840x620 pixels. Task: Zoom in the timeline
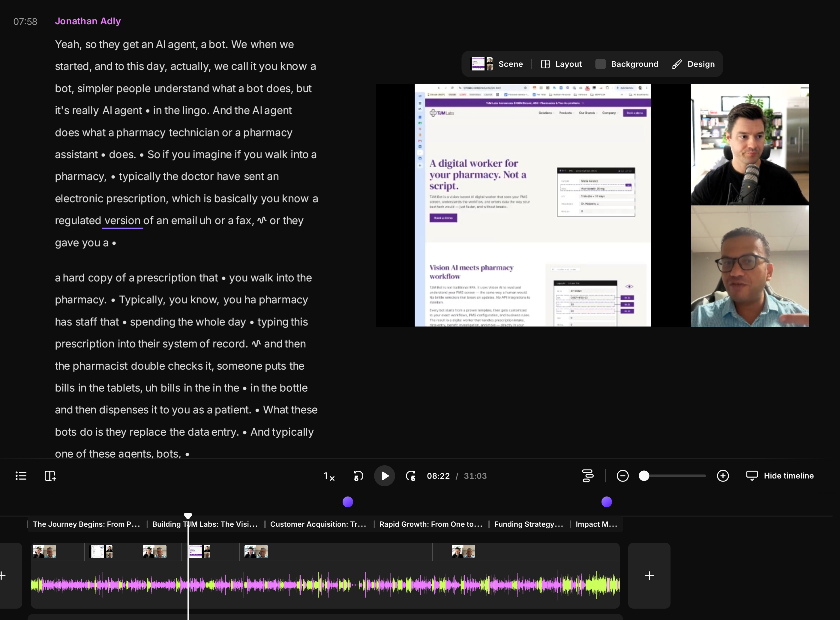point(723,476)
